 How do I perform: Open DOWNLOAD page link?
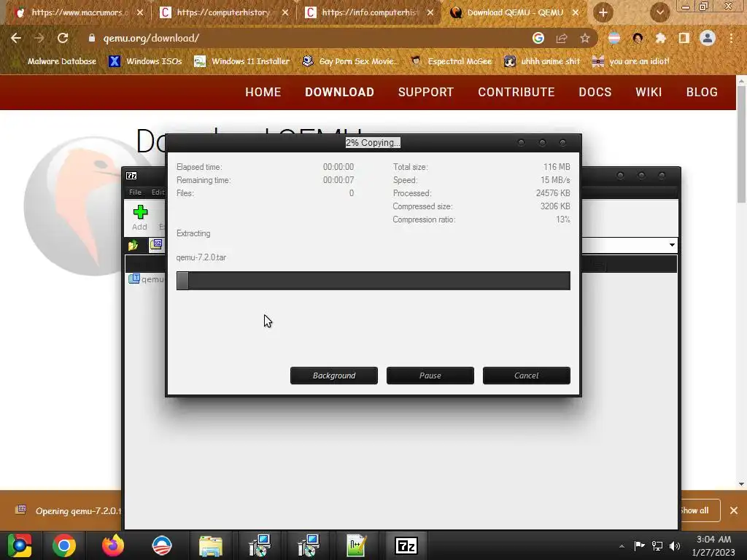point(339,92)
